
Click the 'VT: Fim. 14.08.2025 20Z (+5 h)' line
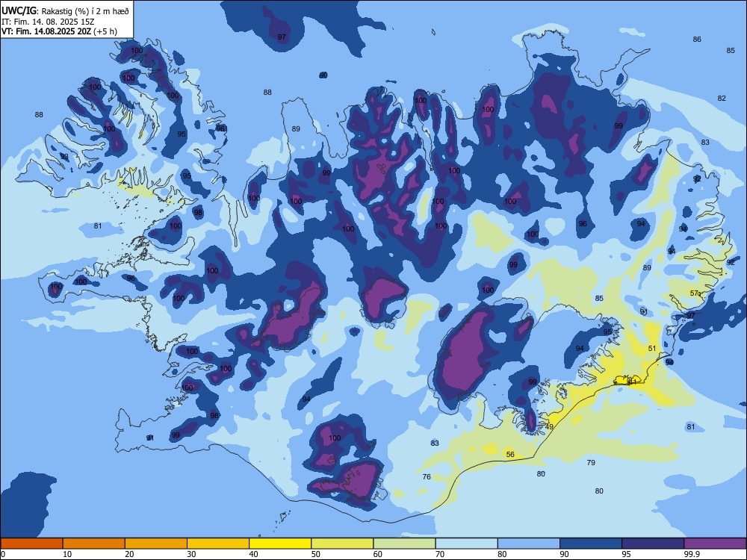click(59, 31)
